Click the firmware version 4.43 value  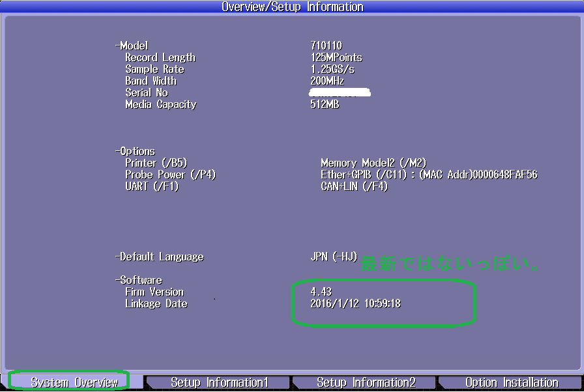[321, 292]
